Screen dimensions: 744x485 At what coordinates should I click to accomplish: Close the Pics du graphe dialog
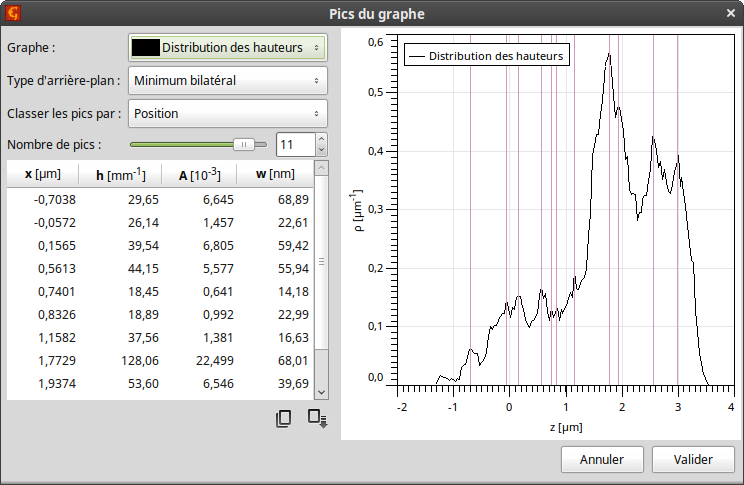click(731, 13)
